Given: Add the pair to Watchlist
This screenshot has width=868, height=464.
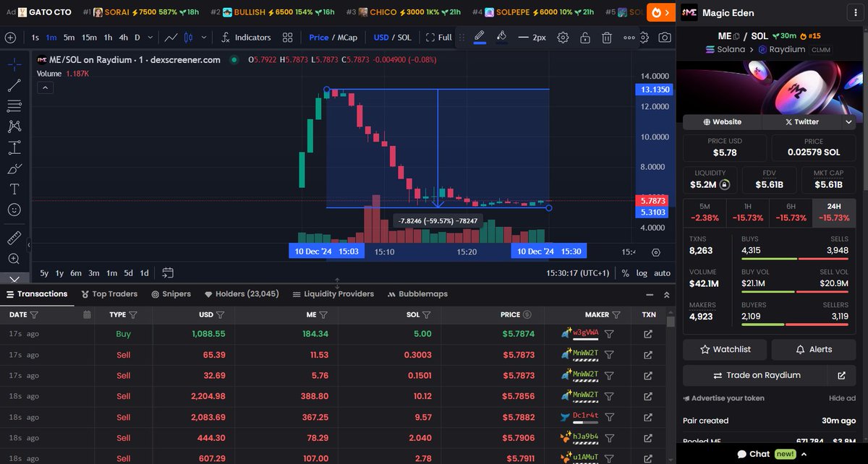Looking at the screenshot, I should pyautogui.click(x=726, y=349).
